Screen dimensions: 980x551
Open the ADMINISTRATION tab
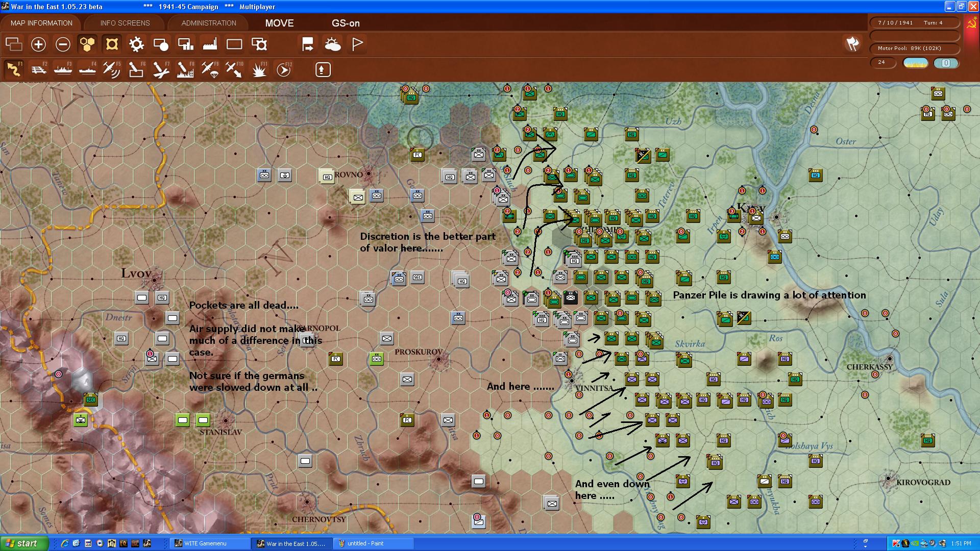(209, 23)
